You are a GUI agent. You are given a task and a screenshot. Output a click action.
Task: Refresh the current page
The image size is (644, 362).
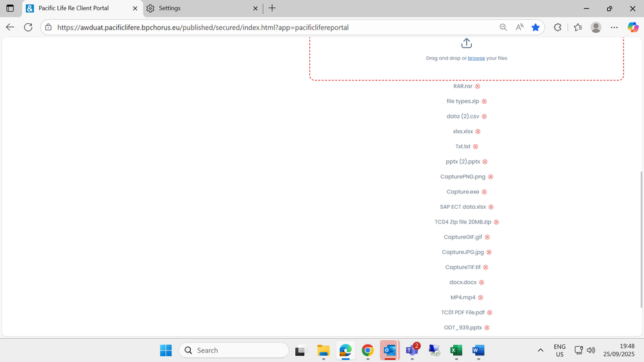click(x=28, y=28)
